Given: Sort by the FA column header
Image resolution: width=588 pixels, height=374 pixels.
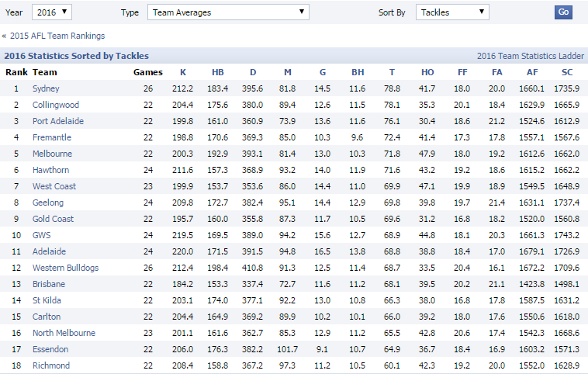Looking at the screenshot, I should 497,72.
